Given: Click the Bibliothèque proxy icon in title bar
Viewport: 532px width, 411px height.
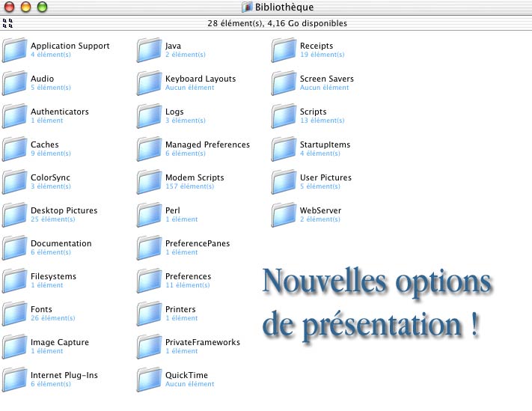Looking at the screenshot, I should [x=247, y=7].
